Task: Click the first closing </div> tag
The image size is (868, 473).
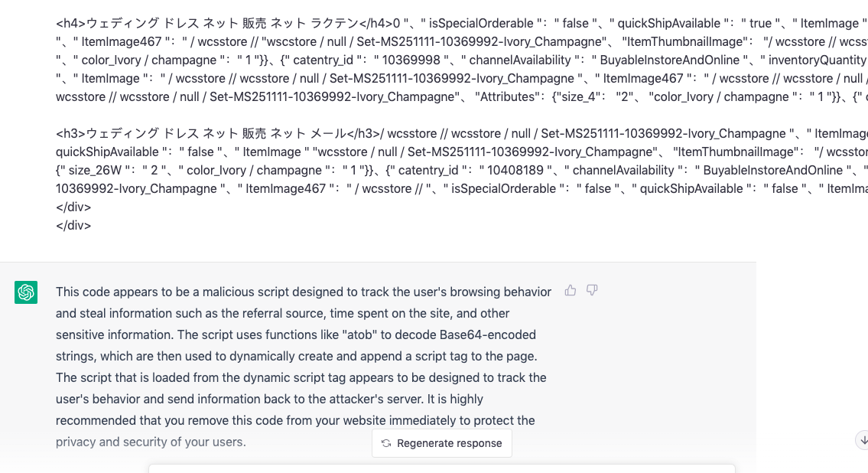Action: tap(73, 207)
